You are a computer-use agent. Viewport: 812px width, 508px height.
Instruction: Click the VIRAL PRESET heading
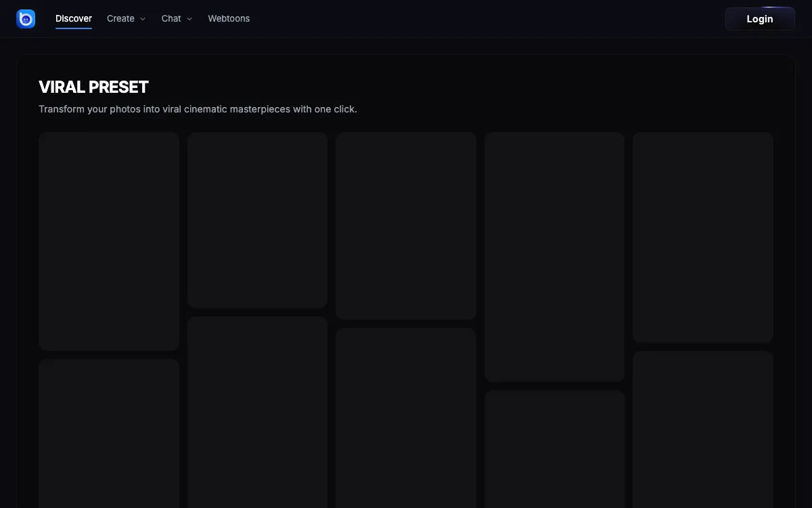[93, 87]
